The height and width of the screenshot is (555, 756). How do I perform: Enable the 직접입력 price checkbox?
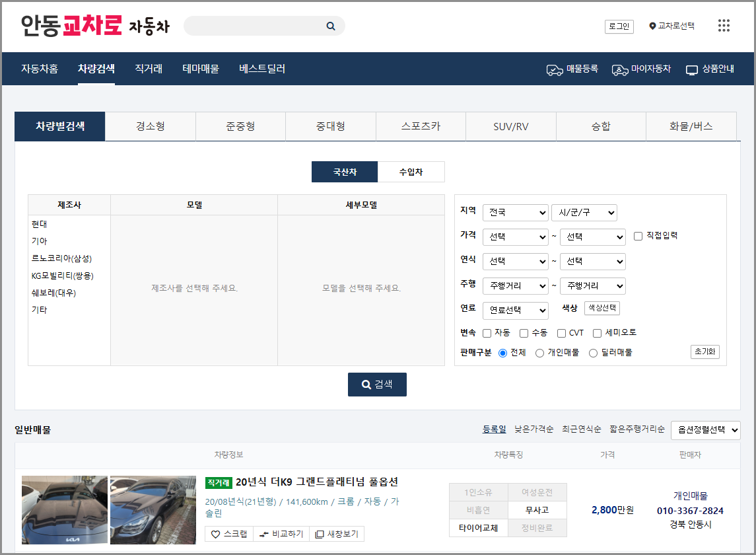click(x=638, y=237)
